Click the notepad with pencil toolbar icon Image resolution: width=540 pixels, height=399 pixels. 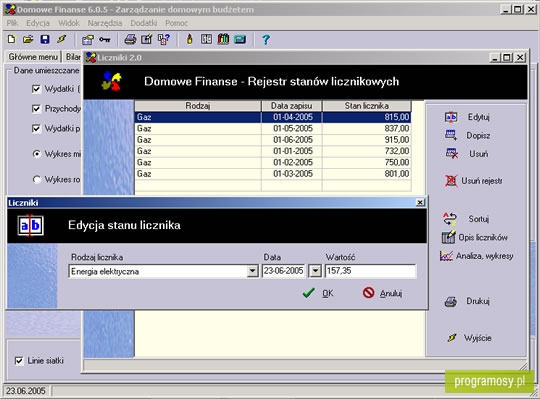[147, 39]
